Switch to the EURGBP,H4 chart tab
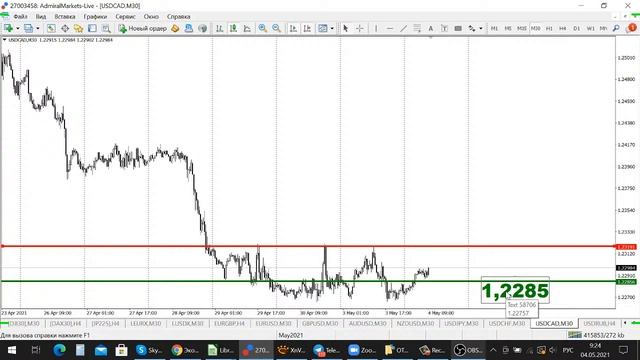640x360 pixels. pyautogui.click(x=229, y=323)
